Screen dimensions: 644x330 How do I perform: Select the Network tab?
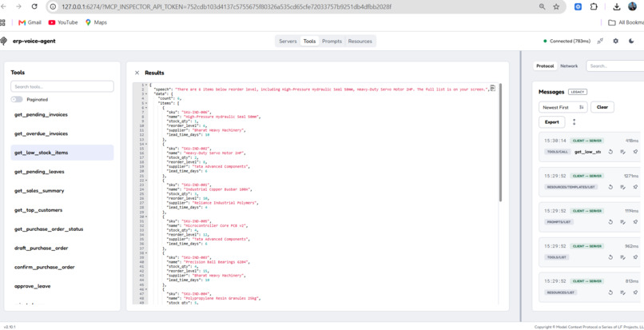pos(569,66)
